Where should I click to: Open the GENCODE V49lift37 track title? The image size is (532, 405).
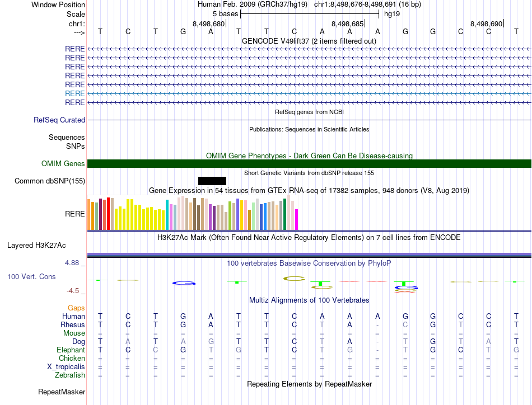click(309, 41)
